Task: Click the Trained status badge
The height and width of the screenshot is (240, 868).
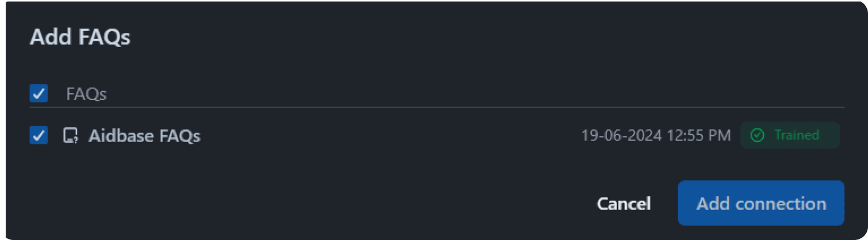Action: pos(790,135)
